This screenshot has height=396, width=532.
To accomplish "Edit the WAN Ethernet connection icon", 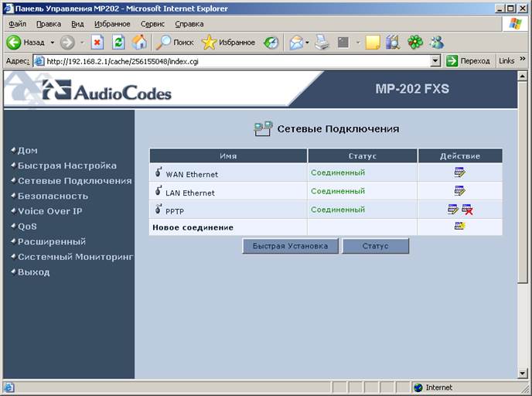I will (460, 172).
